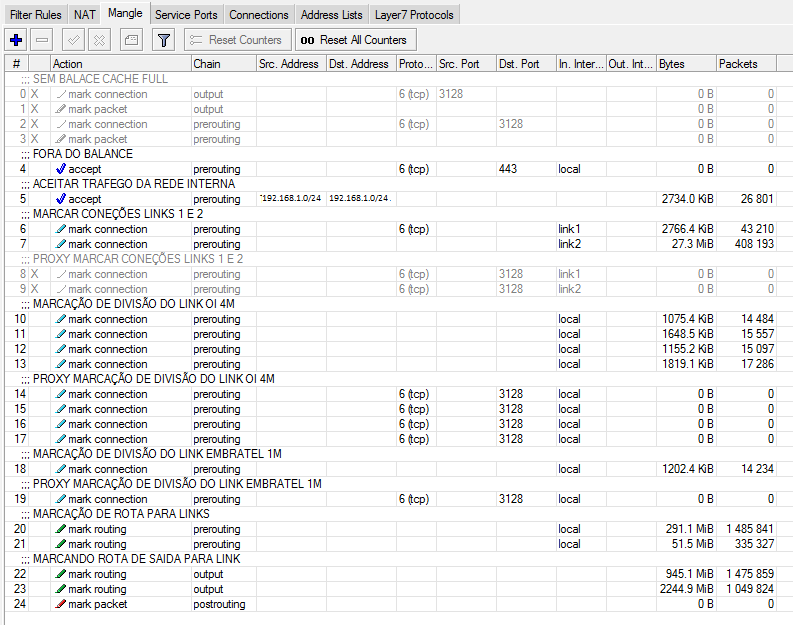
Task: Click red mark packet icon in rule 24
Action: 61,604
